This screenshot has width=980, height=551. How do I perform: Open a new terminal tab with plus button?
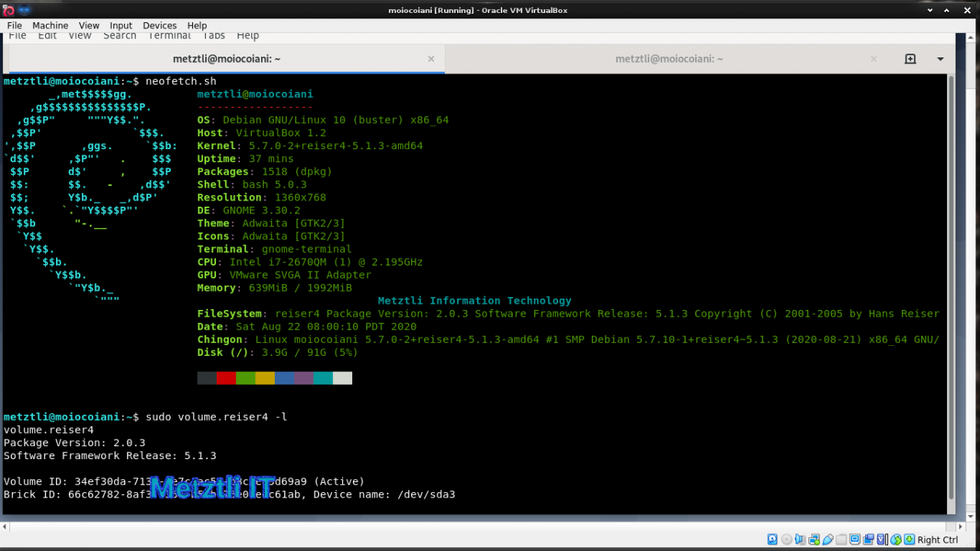click(910, 59)
